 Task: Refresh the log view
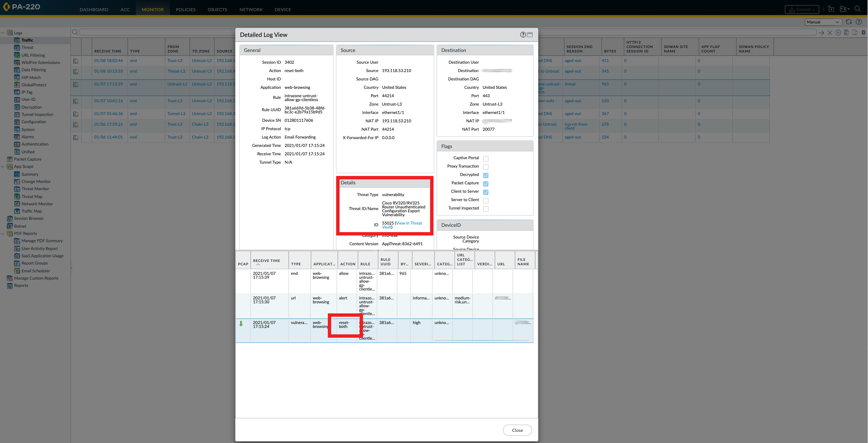[x=849, y=22]
